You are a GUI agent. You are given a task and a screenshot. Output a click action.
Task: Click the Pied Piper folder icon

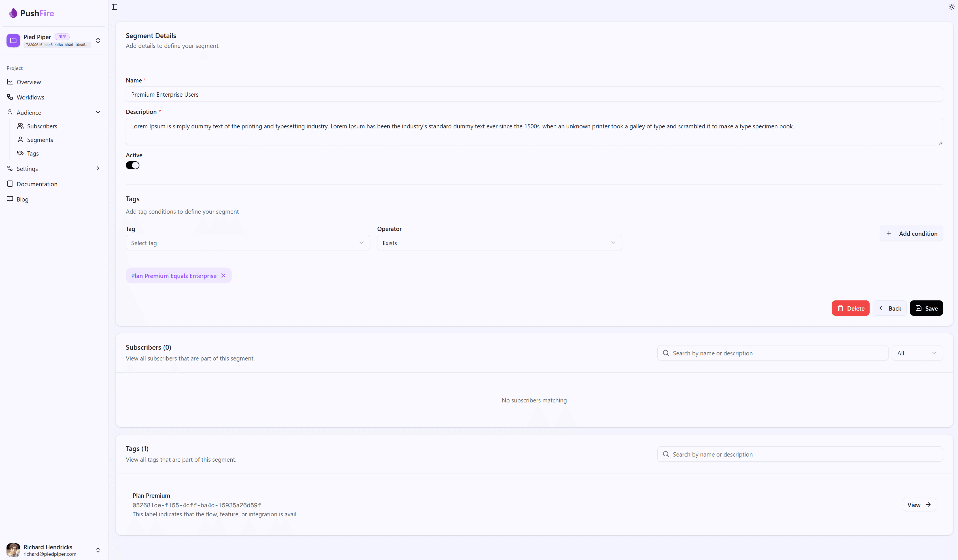(13, 40)
